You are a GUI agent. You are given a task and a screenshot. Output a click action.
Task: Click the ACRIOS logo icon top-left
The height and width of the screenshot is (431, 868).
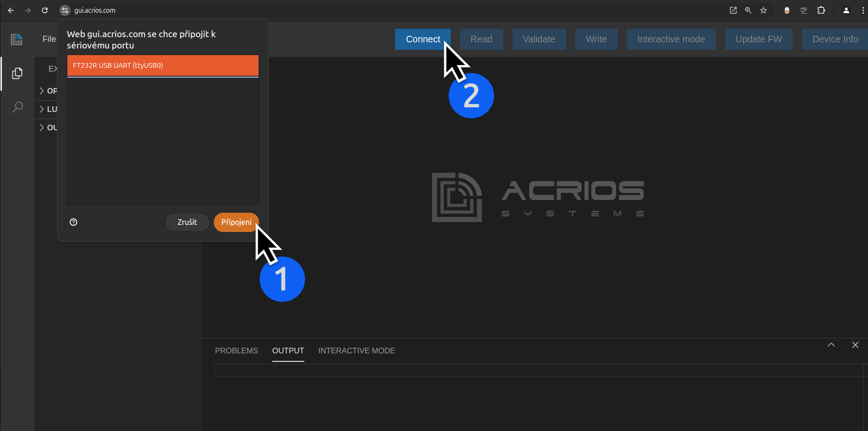(16, 39)
